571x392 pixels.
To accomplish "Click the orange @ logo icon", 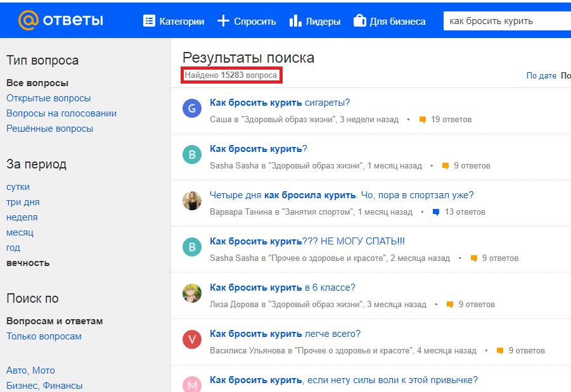I will click(28, 20).
